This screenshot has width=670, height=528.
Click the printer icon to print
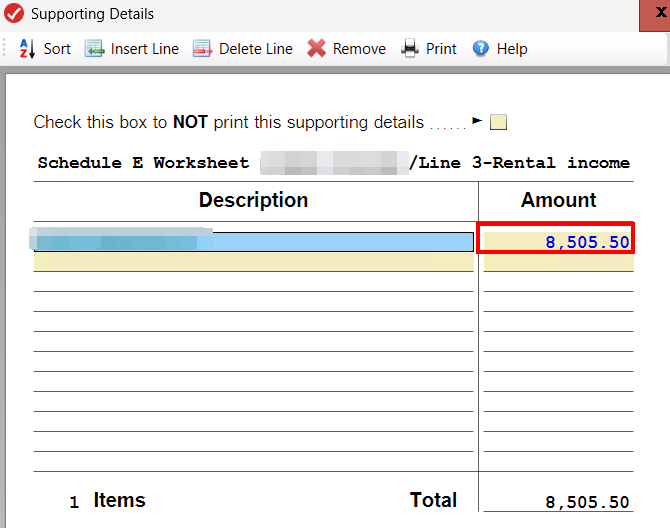point(410,48)
